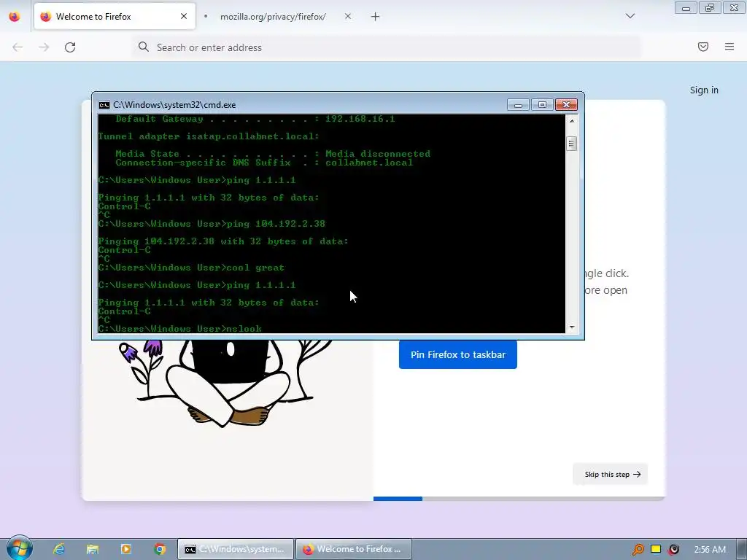
Task: Reload the current Firefox page
Action: click(x=70, y=47)
